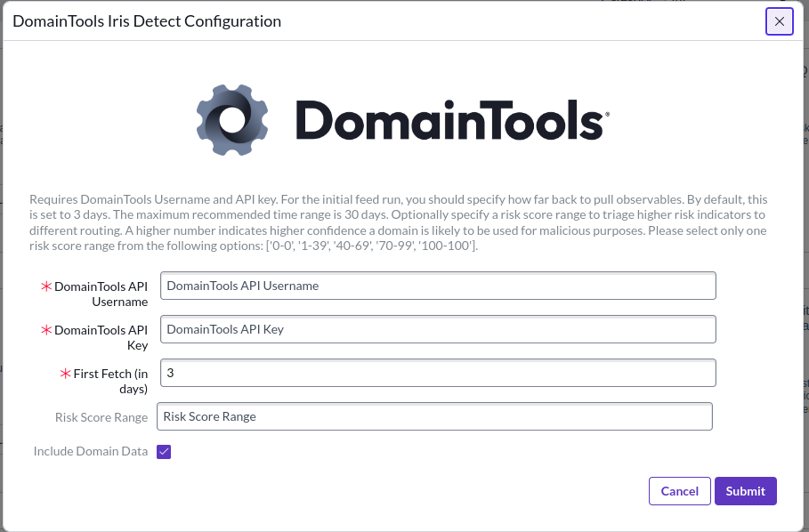Click into the Risk Score Range field

tap(434, 416)
